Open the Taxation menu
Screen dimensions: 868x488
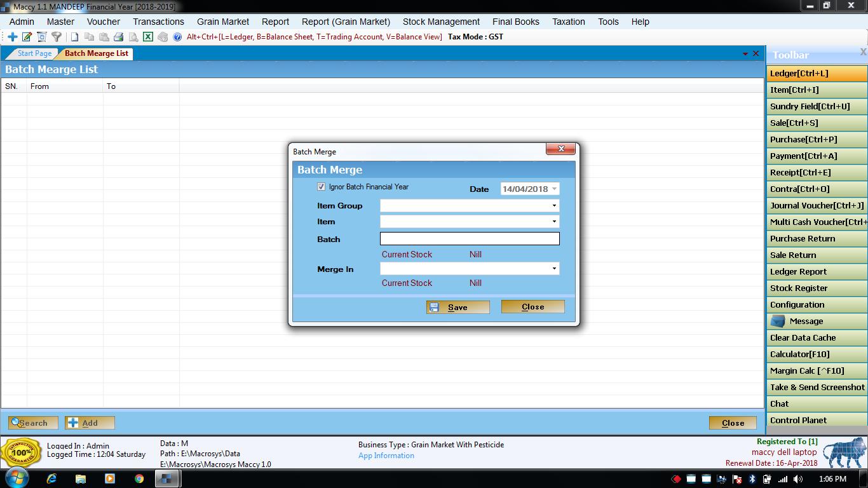[569, 22]
